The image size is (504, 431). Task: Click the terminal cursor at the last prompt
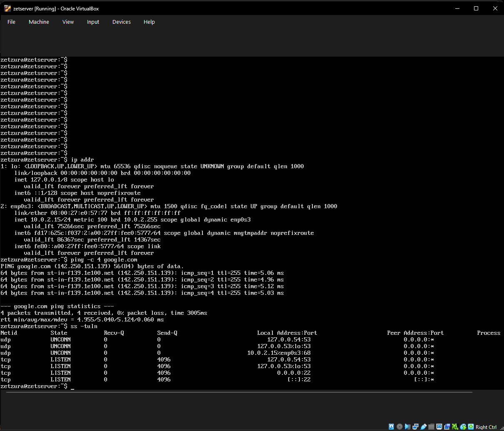72,387
